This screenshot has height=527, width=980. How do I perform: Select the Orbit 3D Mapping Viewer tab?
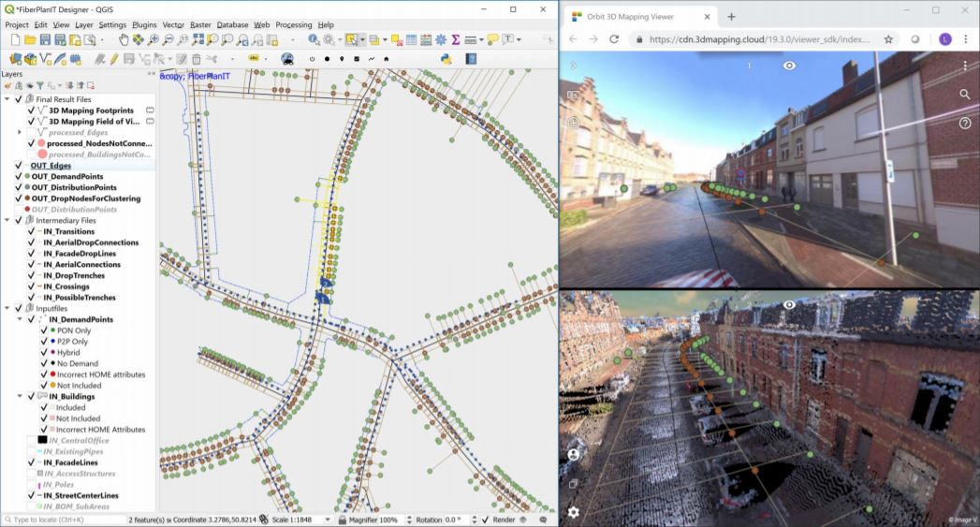[636, 16]
